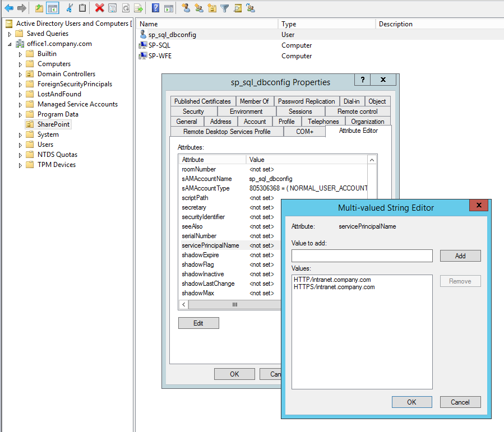Click the Refresh toolbar icon
The image size is (504, 432).
126,8
